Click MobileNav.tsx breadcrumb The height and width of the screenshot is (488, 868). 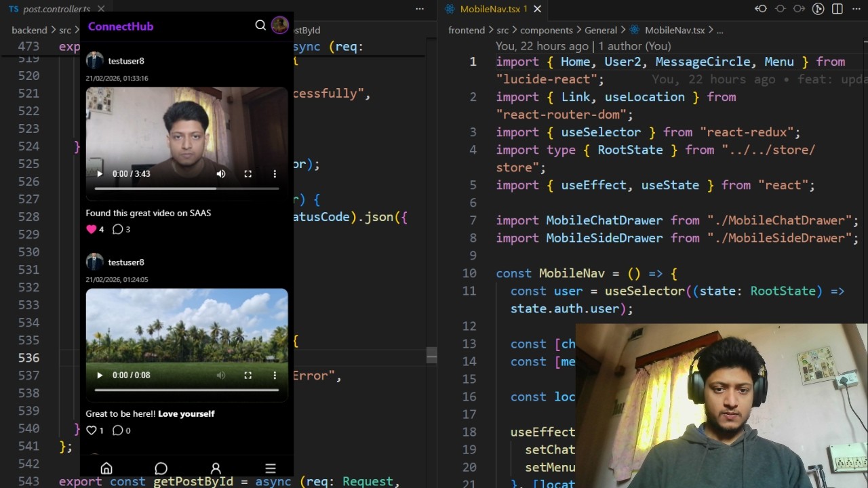pos(675,30)
